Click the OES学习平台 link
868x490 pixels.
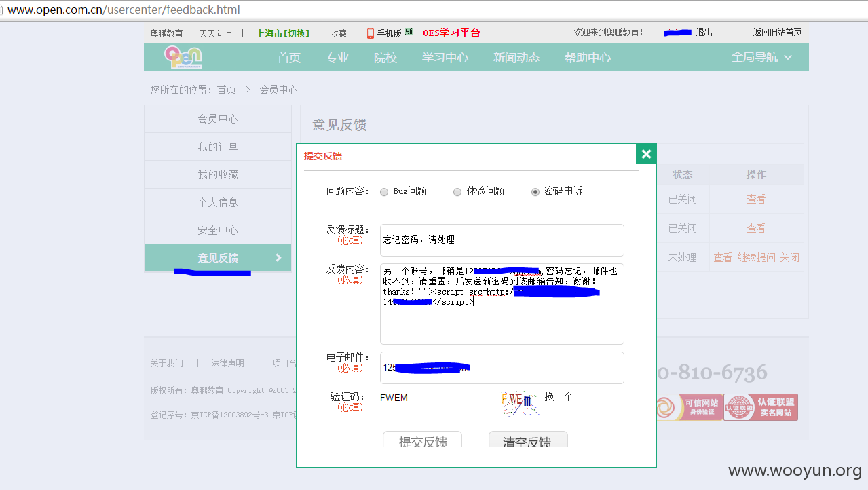click(x=451, y=33)
